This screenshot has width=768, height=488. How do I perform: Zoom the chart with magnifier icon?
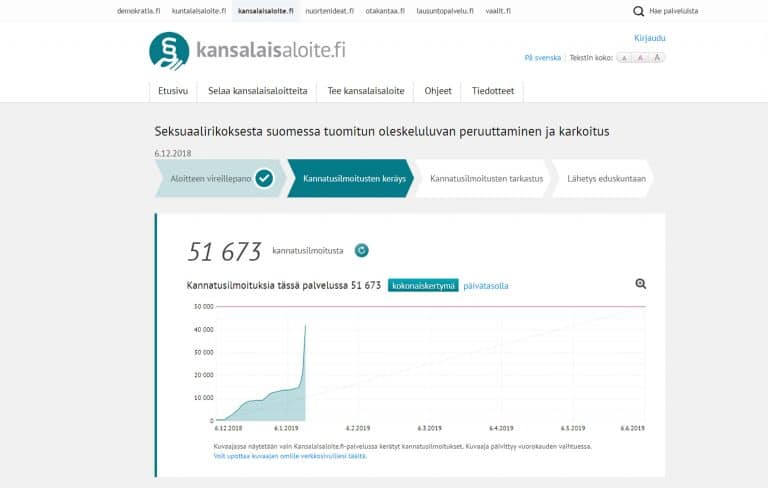click(641, 284)
